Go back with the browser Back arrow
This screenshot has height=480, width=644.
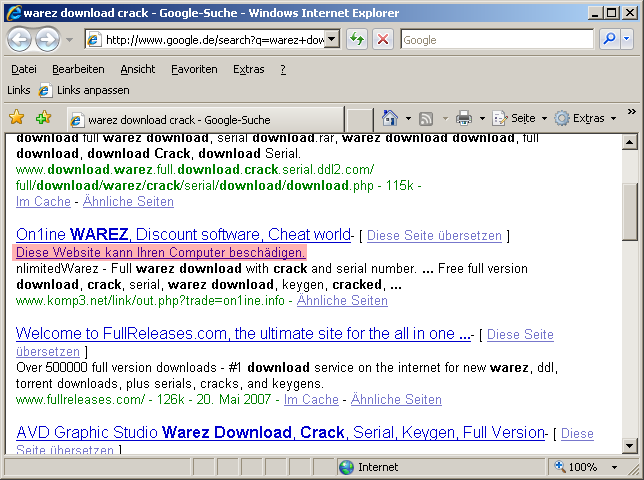coord(19,39)
